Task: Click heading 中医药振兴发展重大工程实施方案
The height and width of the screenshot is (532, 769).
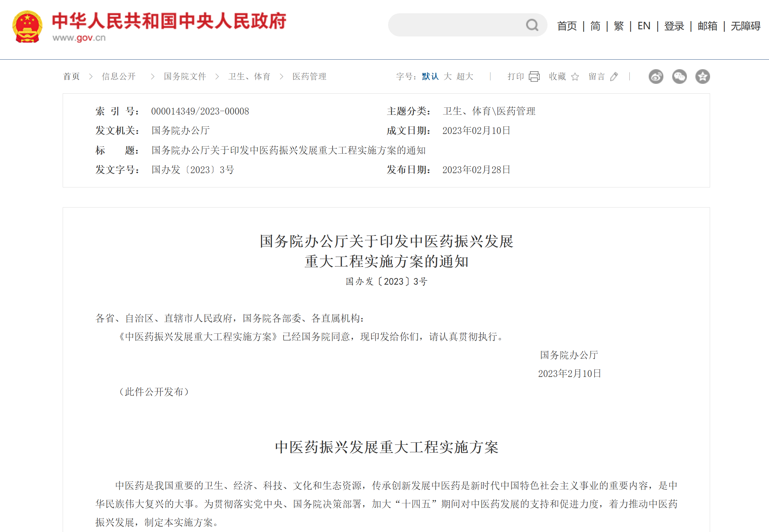Action: [387, 447]
